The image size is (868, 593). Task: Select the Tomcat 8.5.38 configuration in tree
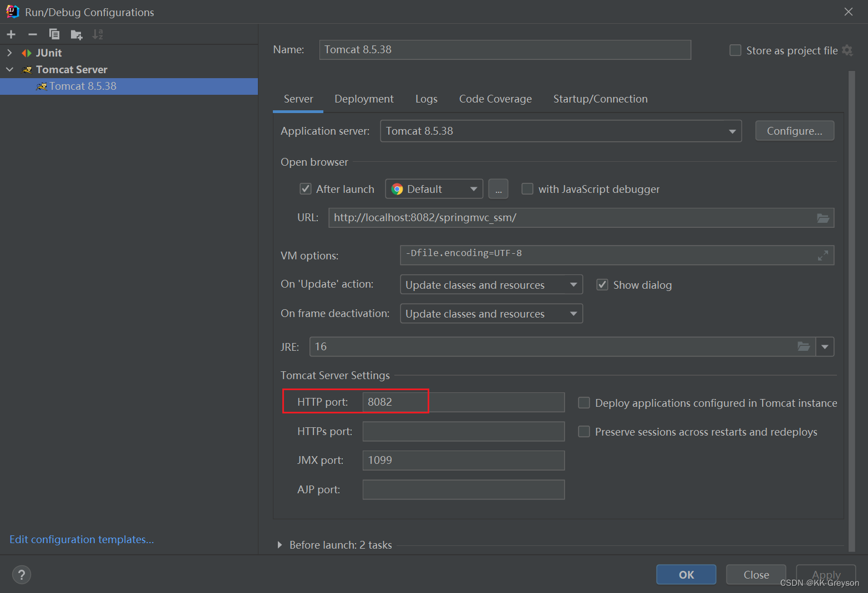point(129,86)
